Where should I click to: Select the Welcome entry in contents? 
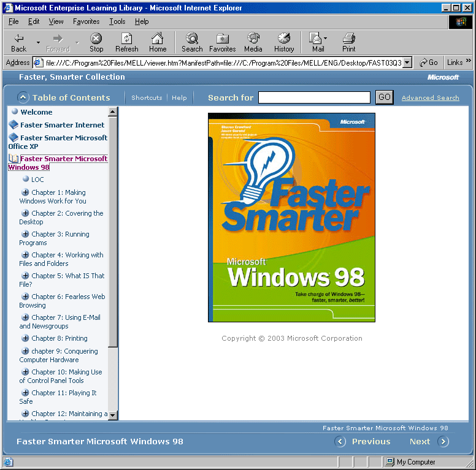pyautogui.click(x=36, y=112)
